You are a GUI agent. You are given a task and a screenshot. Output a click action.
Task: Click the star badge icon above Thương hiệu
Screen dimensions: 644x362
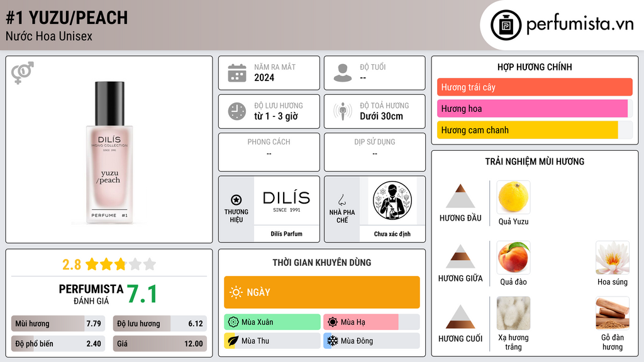click(236, 200)
